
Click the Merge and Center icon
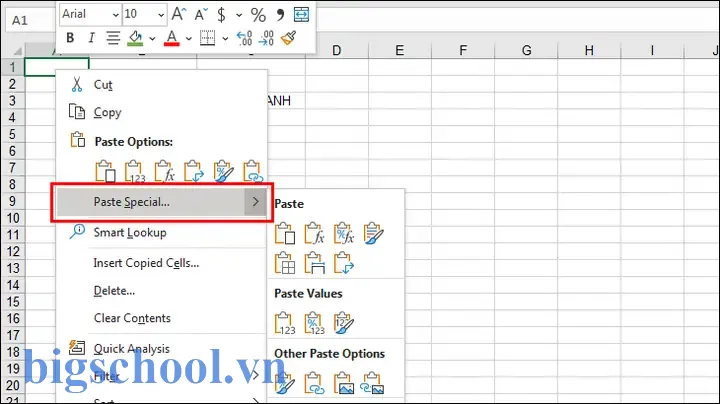[301, 15]
